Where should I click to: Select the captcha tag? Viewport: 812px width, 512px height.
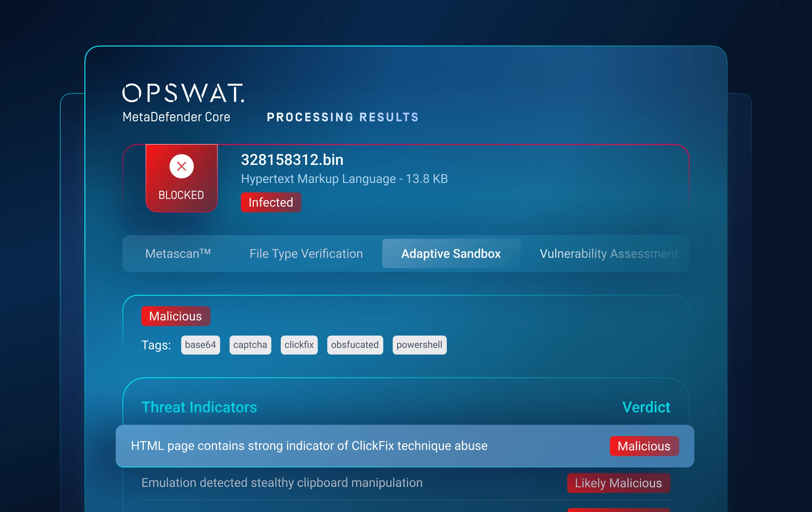tap(250, 345)
